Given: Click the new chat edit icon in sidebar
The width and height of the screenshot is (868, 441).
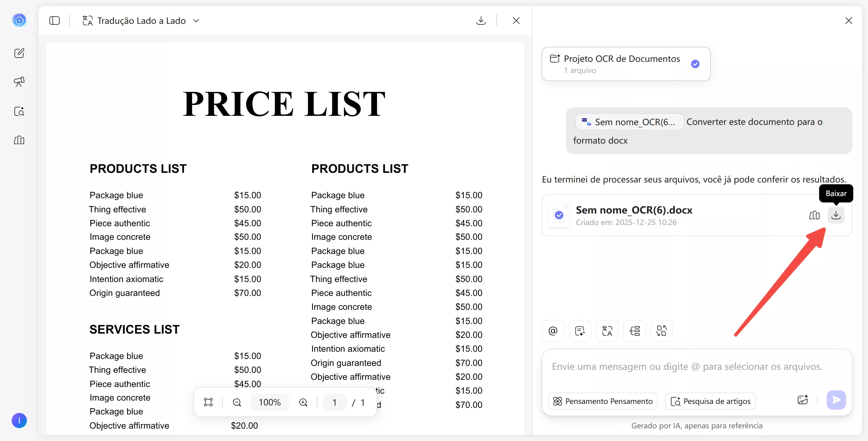Looking at the screenshot, I should click(x=19, y=53).
